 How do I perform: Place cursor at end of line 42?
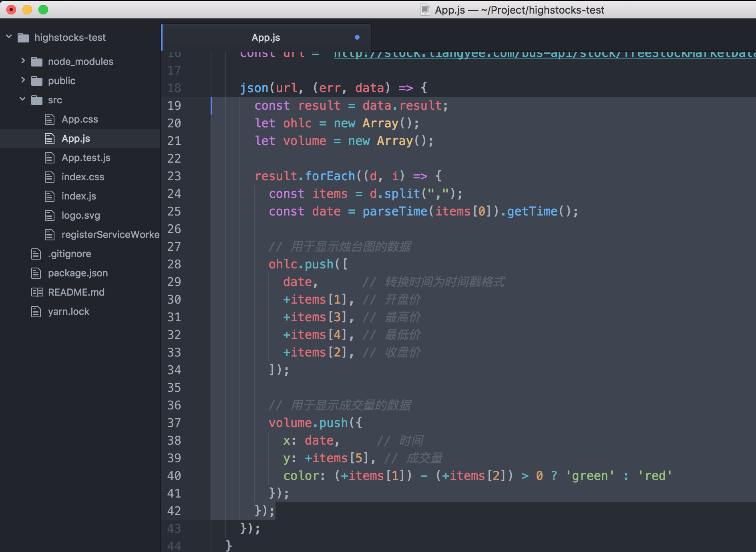275,511
